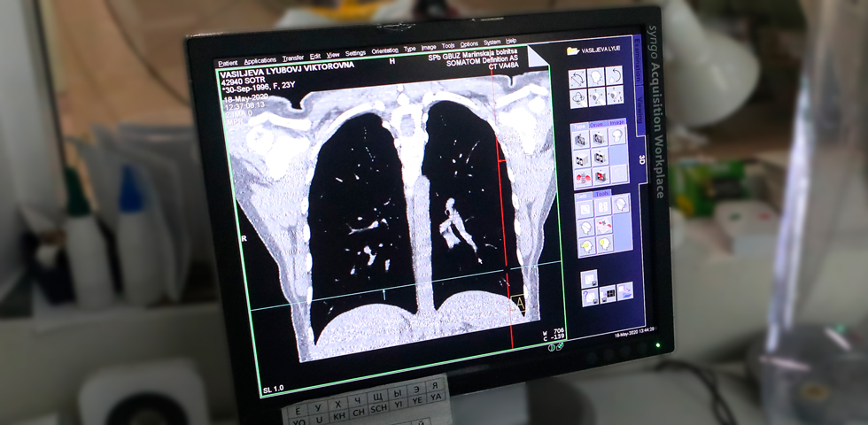Click the head tilt icon ending second orientation row
Image resolution: width=868 pixels, height=425 pixels.
pos(615,96)
